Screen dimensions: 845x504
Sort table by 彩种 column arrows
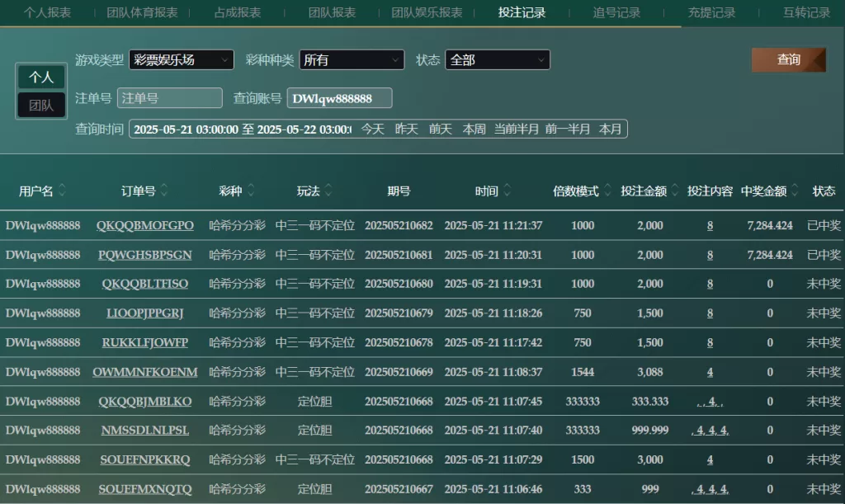(251, 190)
